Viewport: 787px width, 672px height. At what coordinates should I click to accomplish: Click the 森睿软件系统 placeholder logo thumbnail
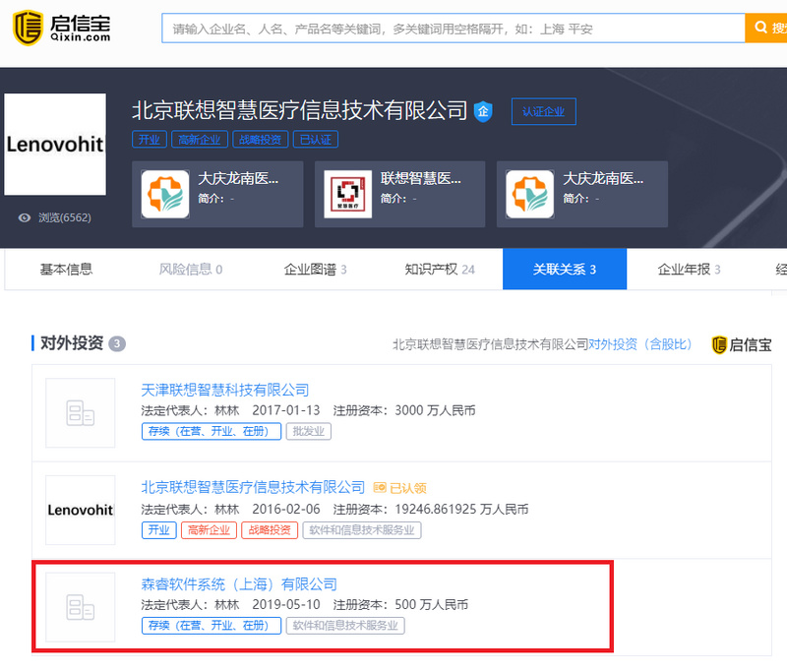pos(81,607)
